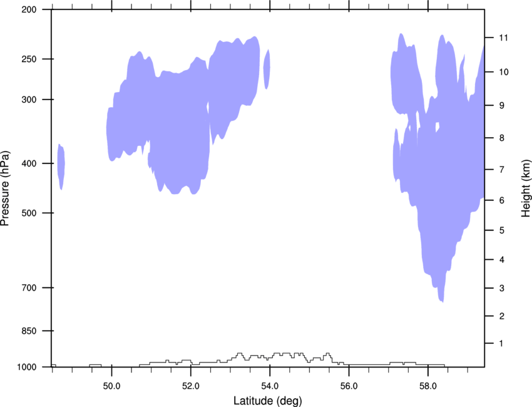Click the 56.0 latitude tick label
Screen dimensions: 532x407
point(349,386)
